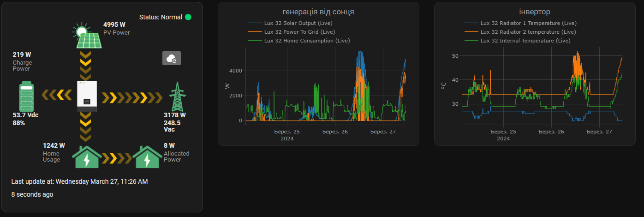Click the inverter unit icon
The width and height of the screenshot is (644, 217).
(87, 96)
